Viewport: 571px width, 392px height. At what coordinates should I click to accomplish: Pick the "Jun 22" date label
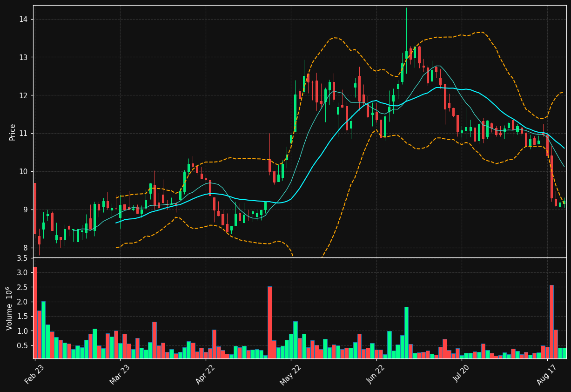coord(375,374)
